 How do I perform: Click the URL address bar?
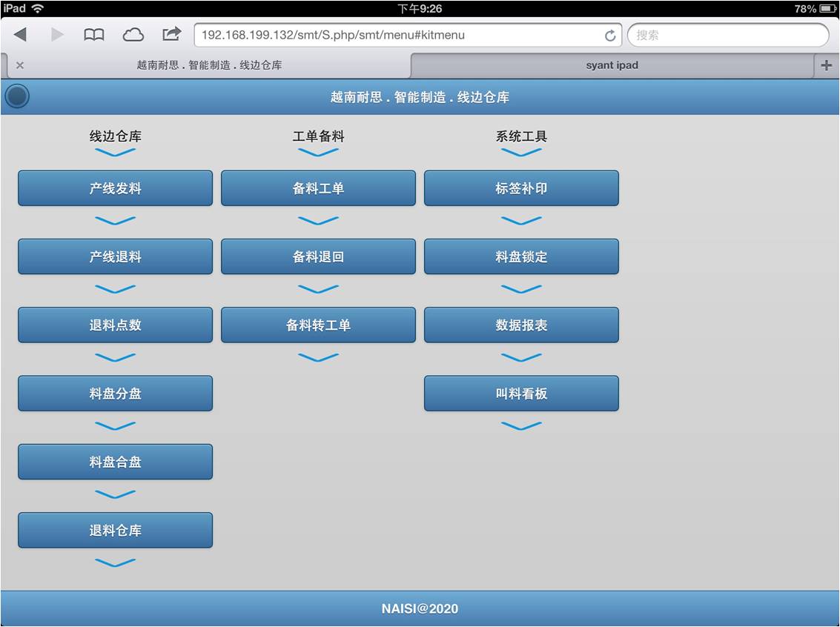coord(400,35)
